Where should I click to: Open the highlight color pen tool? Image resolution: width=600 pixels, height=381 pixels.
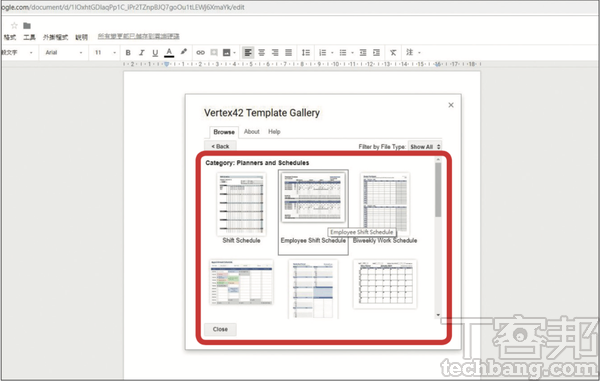pos(184,52)
